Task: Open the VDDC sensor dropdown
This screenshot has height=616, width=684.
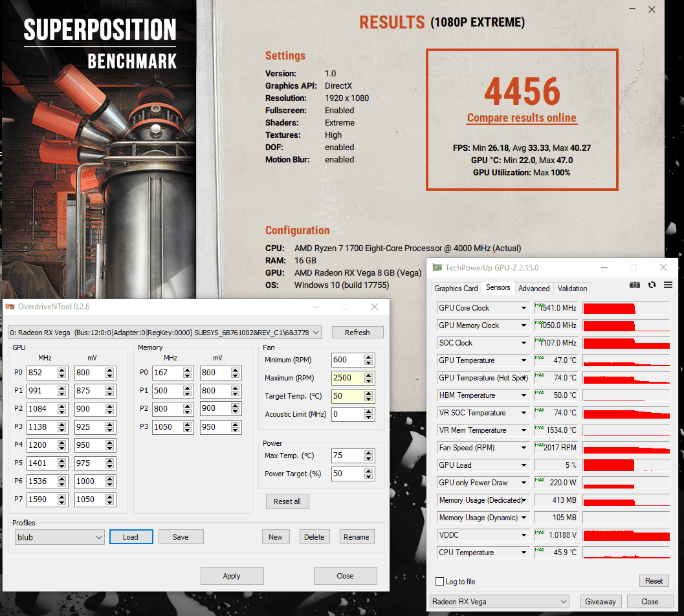Action: pyautogui.click(x=524, y=535)
